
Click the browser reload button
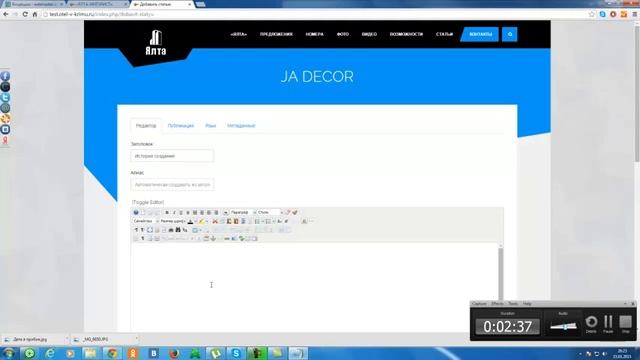coord(25,14)
